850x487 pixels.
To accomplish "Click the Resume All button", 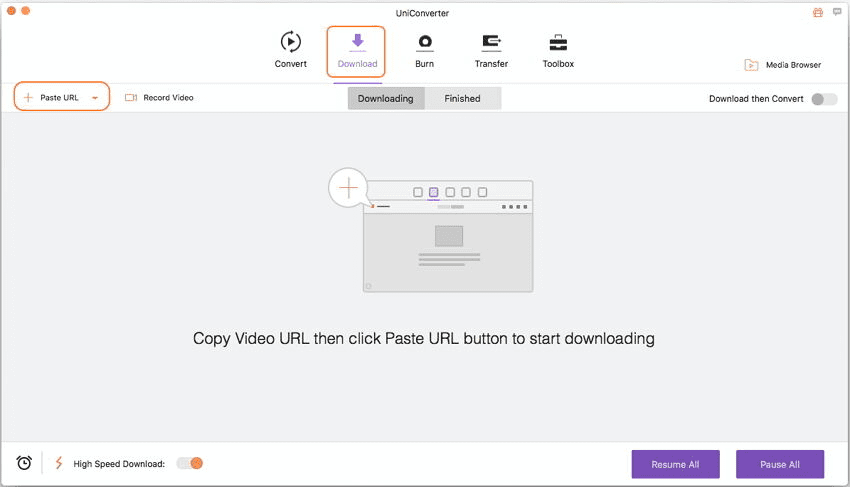I will point(675,464).
